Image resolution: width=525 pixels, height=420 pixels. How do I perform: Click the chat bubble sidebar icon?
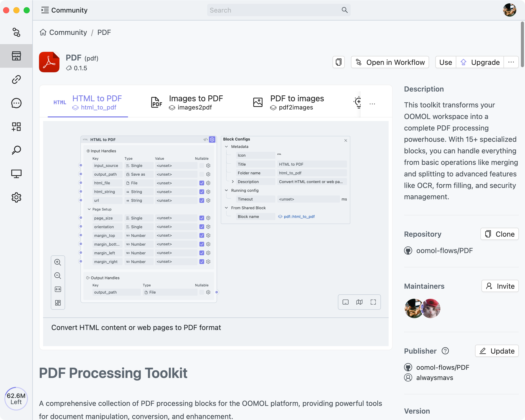[x=16, y=103]
